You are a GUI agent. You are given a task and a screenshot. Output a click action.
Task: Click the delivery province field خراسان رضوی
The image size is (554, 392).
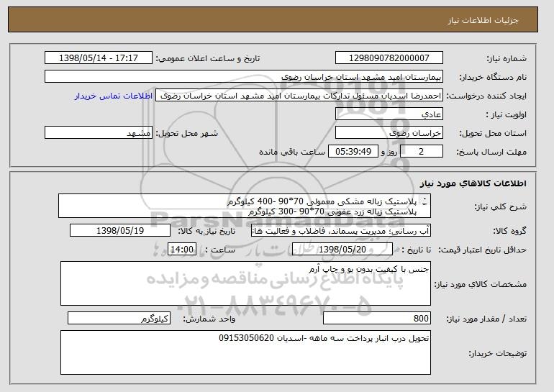coord(389,133)
